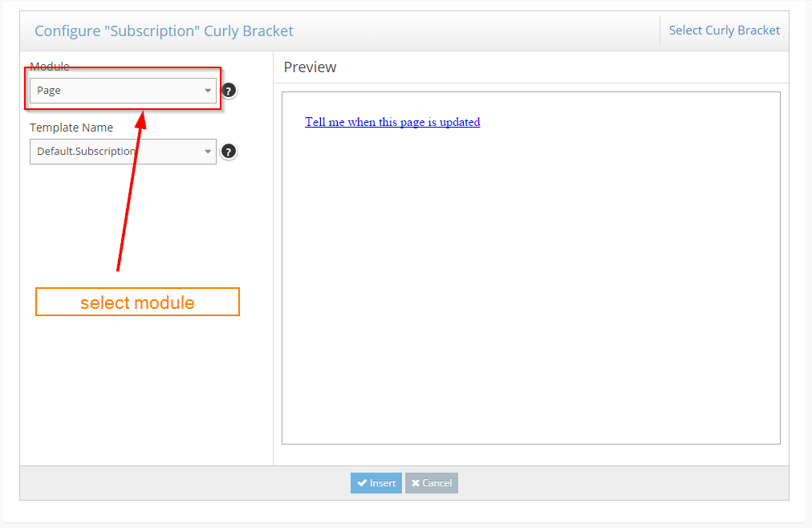The height and width of the screenshot is (528, 812).
Task: Click the empty area of the preview pane
Action: 530,305
